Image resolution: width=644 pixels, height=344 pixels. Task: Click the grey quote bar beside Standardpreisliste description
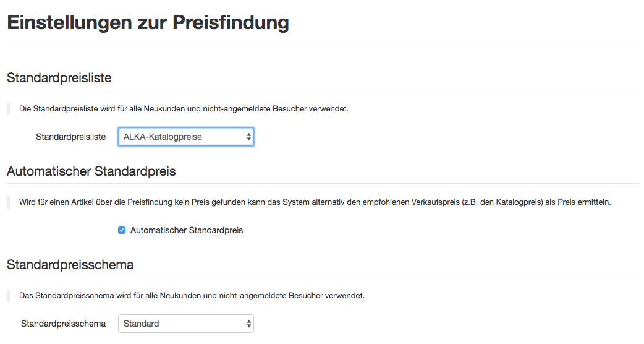click(9, 109)
